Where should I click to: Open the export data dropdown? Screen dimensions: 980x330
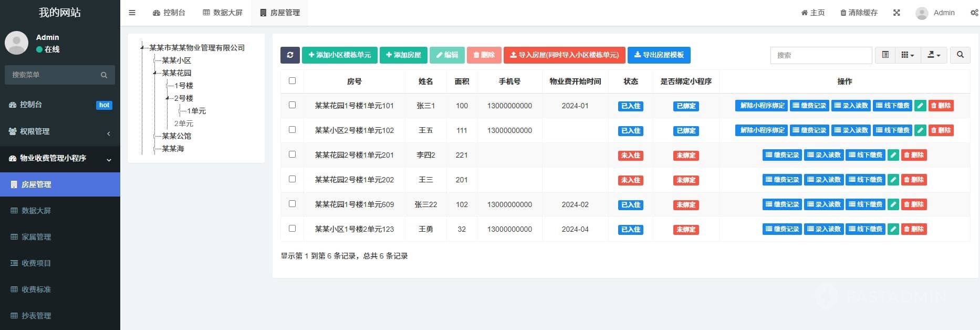point(933,55)
